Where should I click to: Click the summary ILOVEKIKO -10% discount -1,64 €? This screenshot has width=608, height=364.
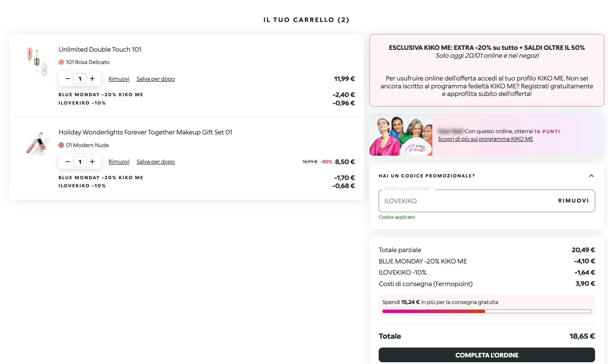coord(585,272)
